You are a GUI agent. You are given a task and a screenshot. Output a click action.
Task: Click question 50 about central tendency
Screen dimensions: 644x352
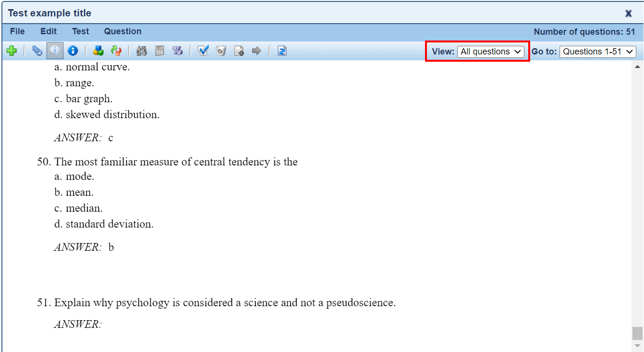pyautogui.click(x=167, y=162)
